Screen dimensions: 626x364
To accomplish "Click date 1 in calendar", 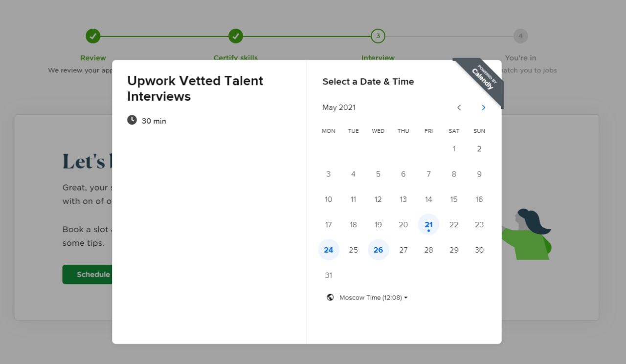I will point(454,149).
